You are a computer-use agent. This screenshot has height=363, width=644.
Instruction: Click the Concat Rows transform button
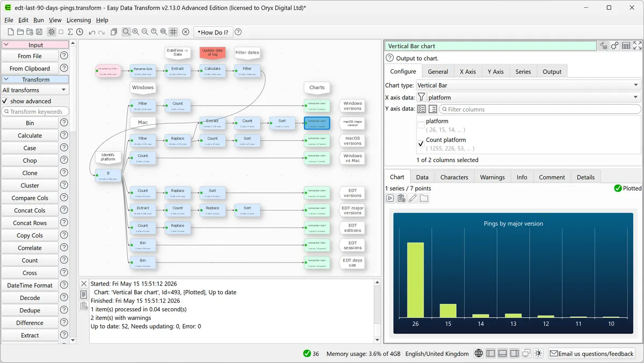[30, 223]
